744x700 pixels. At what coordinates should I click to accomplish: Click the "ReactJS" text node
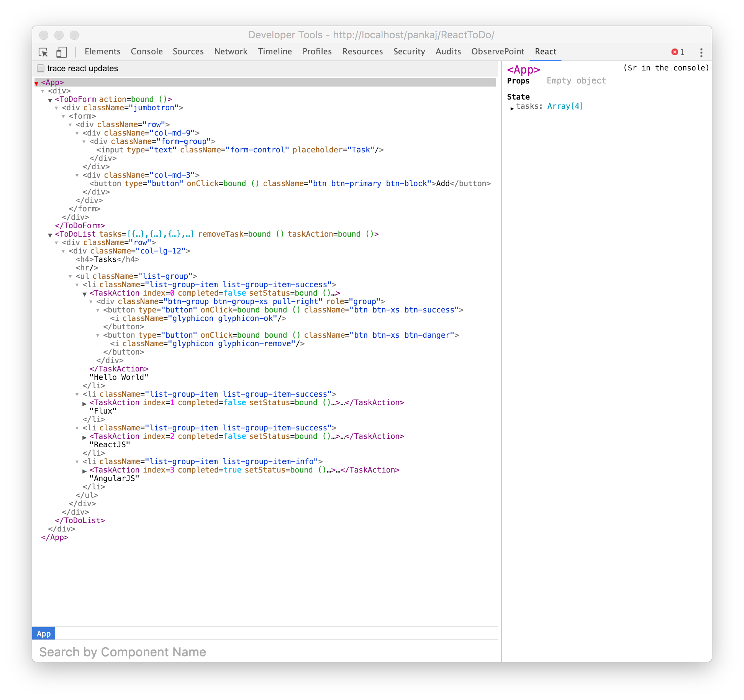110,445
